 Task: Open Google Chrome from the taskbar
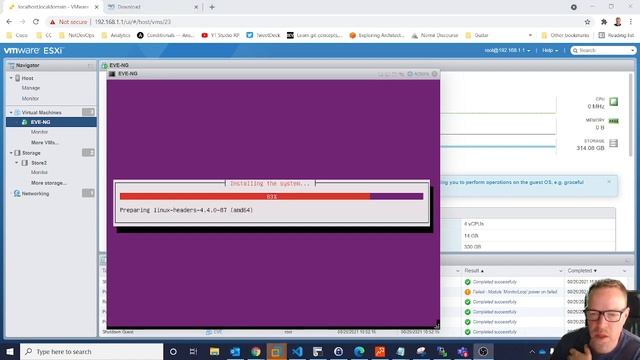(256, 351)
